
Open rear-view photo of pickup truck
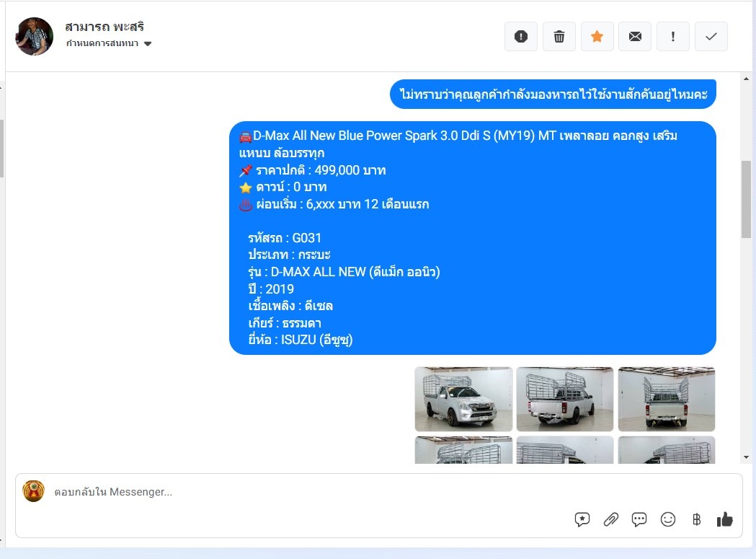(x=667, y=399)
